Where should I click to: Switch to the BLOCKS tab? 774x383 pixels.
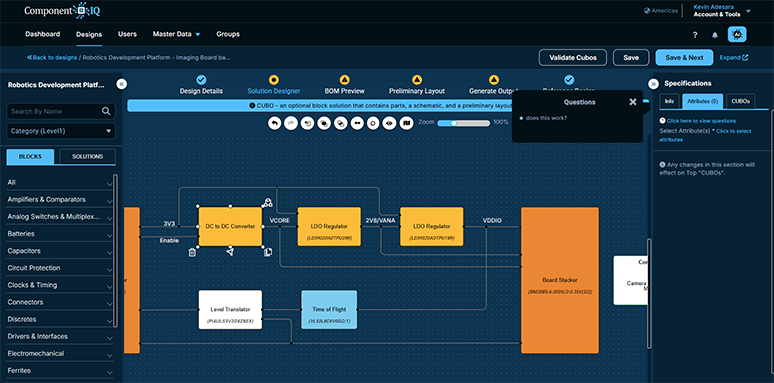31,157
